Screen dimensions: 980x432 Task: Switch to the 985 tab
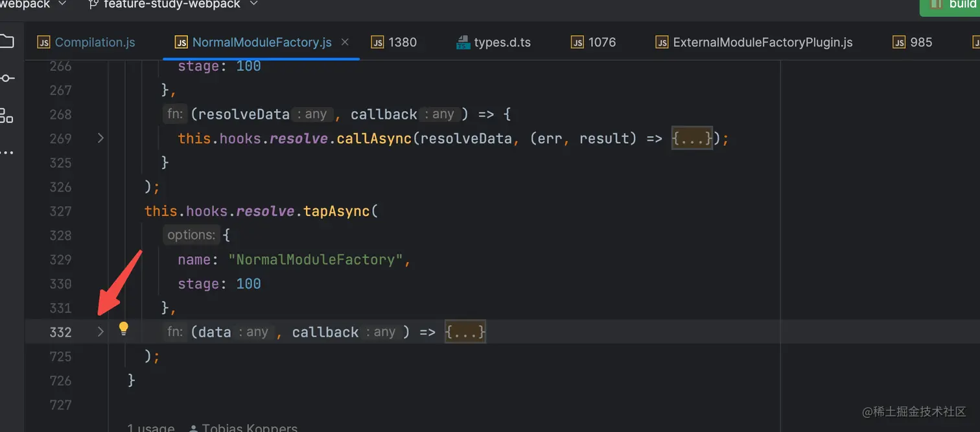[x=913, y=42]
